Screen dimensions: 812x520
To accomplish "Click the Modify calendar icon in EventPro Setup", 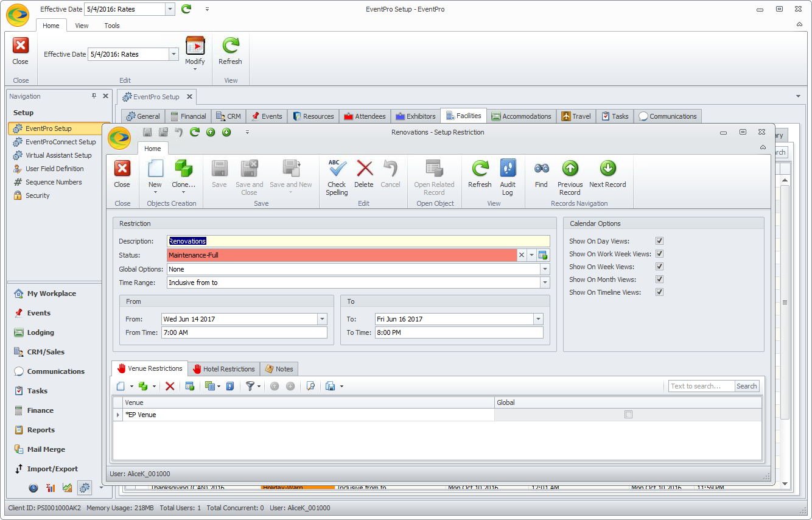I will pyautogui.click(x=195, y=46).
